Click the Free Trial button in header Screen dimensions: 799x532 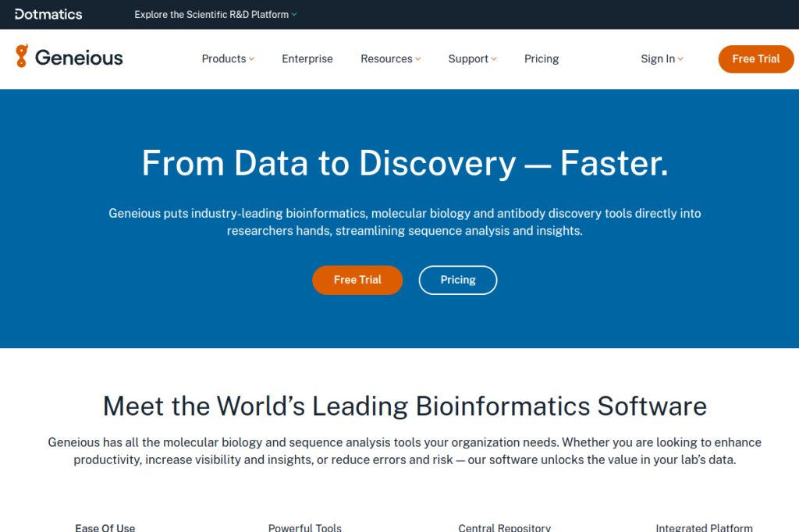click(755, 59)
